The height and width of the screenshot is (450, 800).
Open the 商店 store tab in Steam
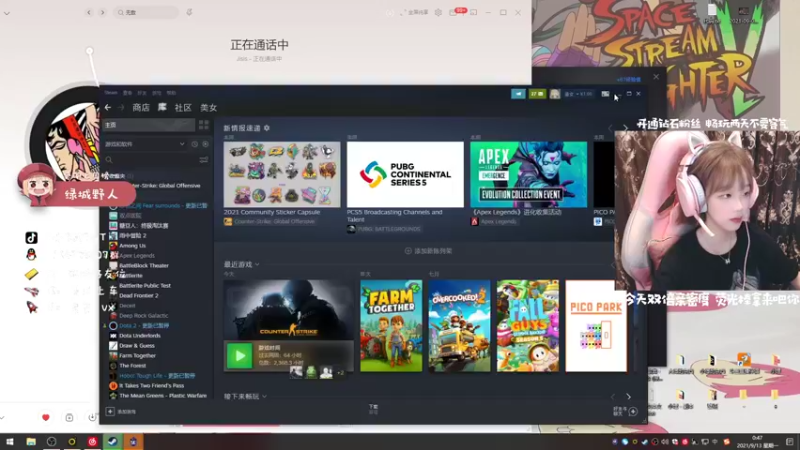coord(141,108)
